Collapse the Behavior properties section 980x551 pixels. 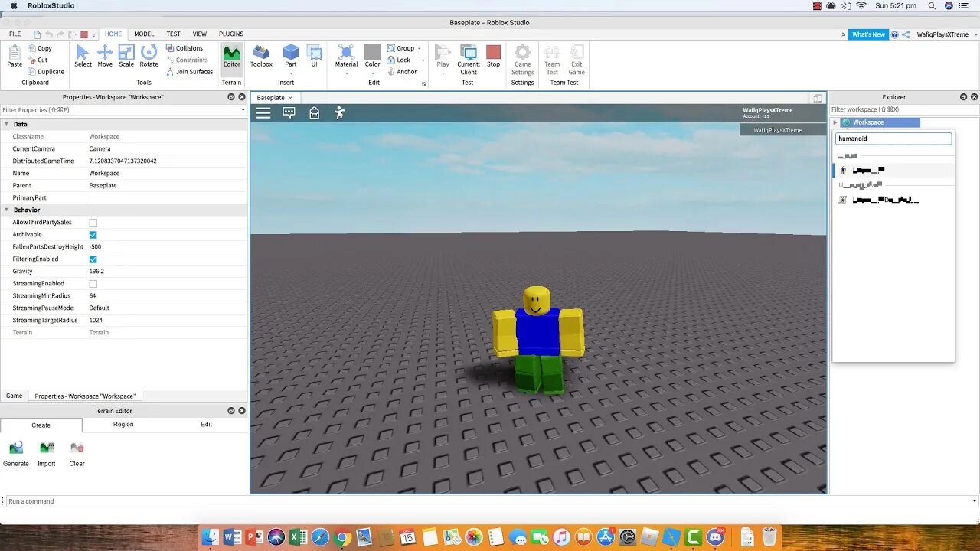pyautogui.click(x=7, y=210)
